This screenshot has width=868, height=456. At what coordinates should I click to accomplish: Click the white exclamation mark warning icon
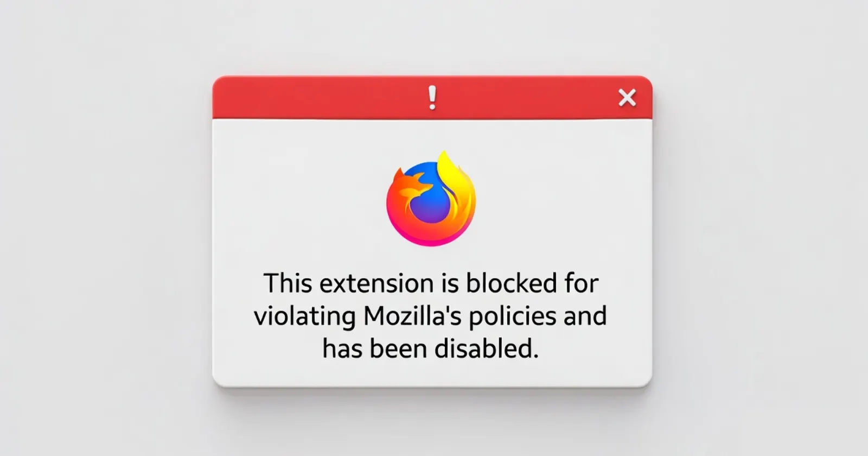coord(432,98)
